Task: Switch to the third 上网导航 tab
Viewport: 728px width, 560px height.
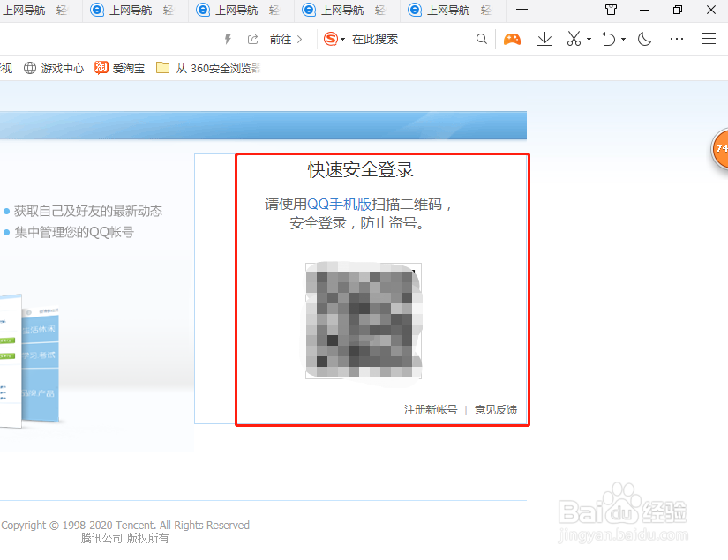Action: [242, 11]
